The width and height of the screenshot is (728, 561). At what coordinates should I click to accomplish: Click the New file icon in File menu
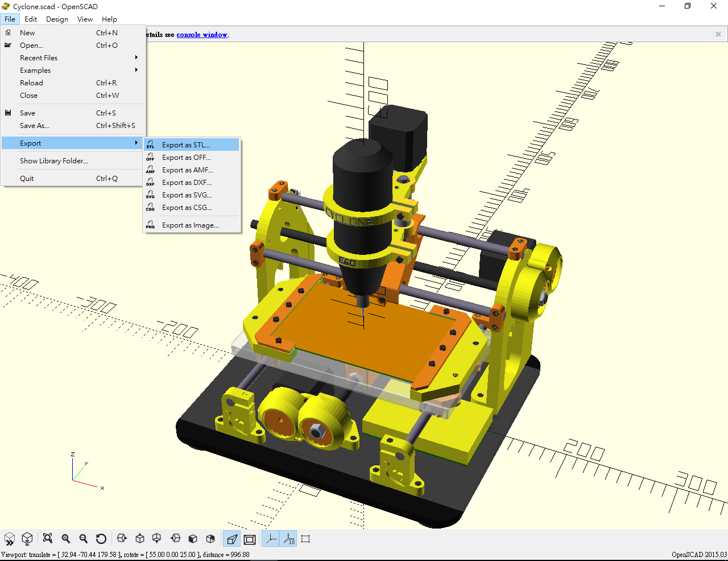(x=8, y=32)
